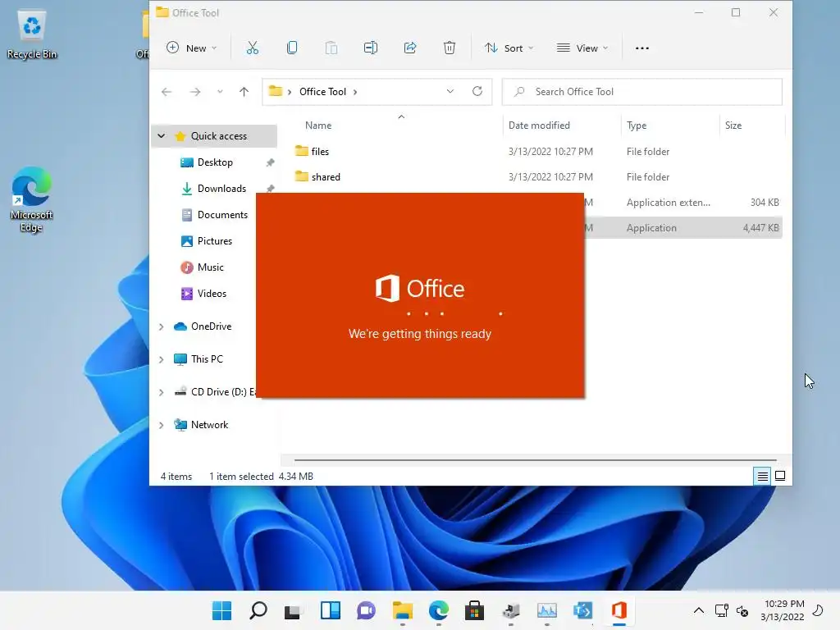
Task: Open Task View on taskbar
Action: coord(293,610)
